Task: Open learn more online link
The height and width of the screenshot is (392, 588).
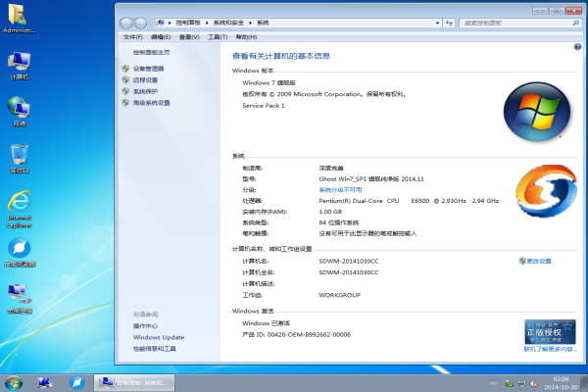Action: coord(551,349)
